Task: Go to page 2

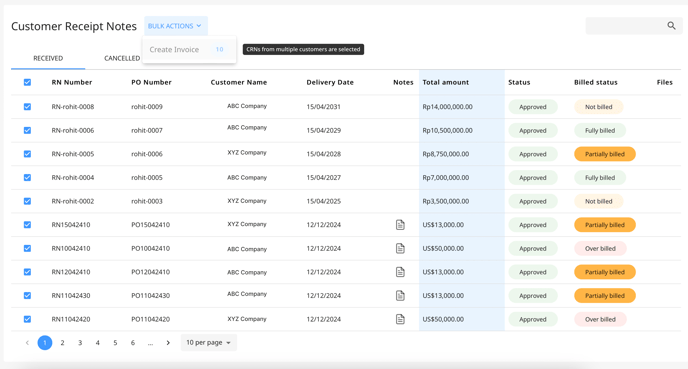Action: point(62,343)
